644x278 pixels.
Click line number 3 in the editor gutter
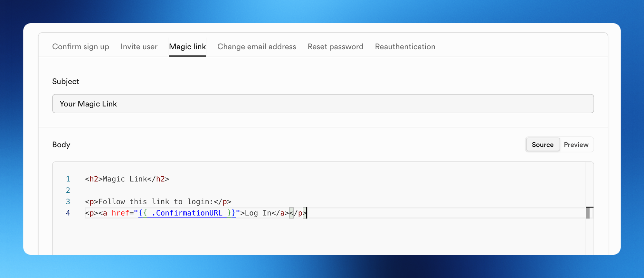(68, 202)
